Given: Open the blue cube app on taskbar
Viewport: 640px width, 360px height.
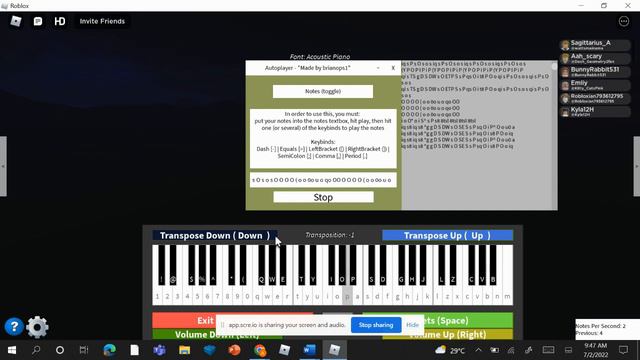Looking at the screenshot, I should coord(209,350).
